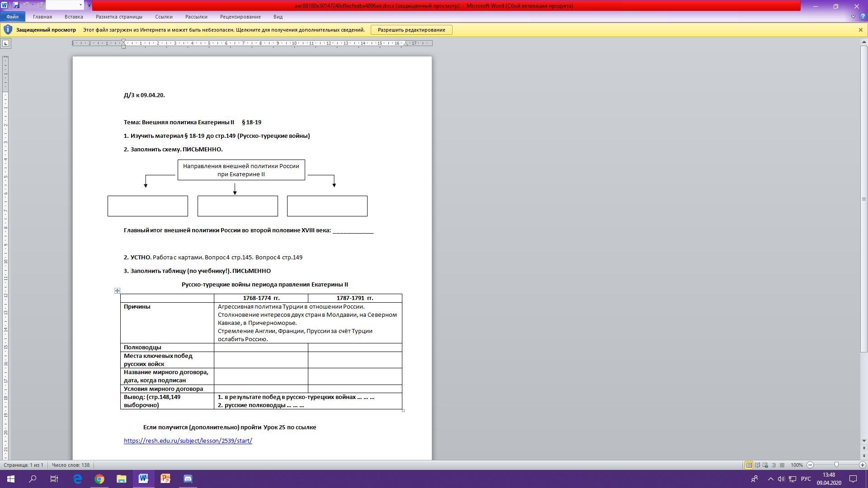Switch to Web Layout view
Image resolution: width=868 pixels, height=488 pixels.
pos(765,465)
